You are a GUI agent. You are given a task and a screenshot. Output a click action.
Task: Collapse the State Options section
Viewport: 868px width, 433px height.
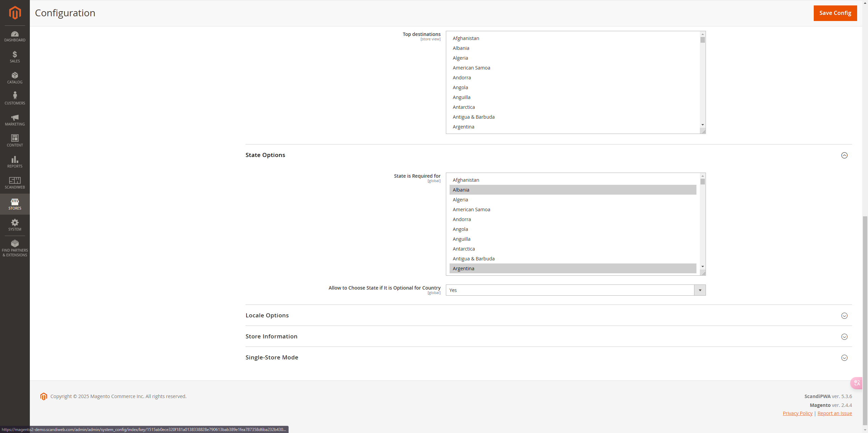click(844, 155)
